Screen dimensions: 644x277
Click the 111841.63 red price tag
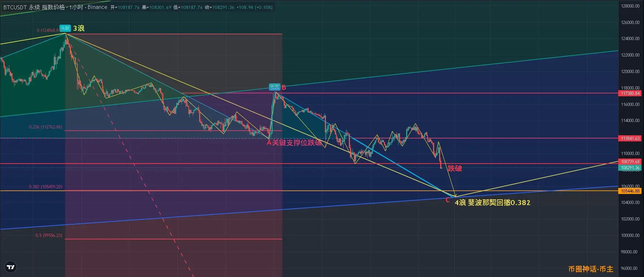click(x=630, y=138)
